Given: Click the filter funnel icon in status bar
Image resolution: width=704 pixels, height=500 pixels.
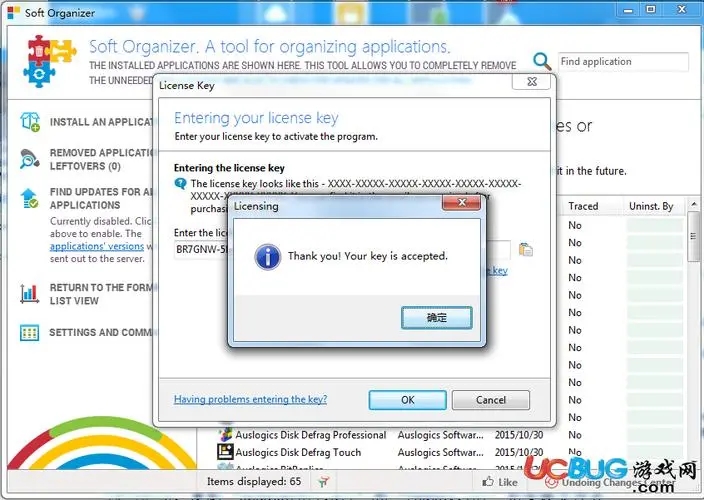Looking at the screenshot, I should tap(324, 482).
